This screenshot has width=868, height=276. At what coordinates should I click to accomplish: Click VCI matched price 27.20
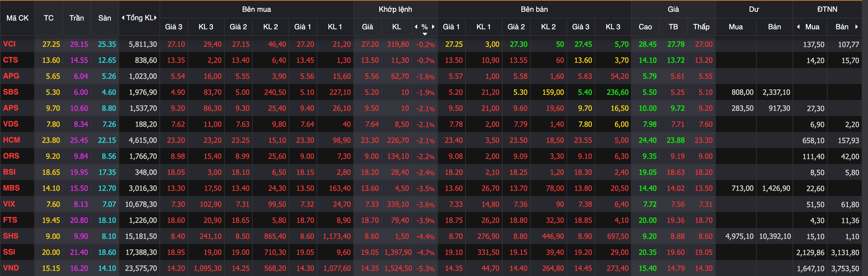point(370,44)
